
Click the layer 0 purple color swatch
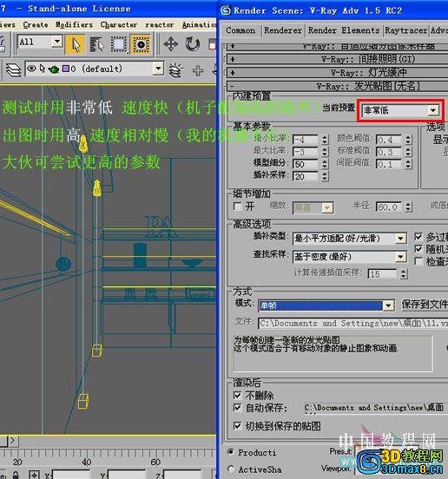click(66, 69)
